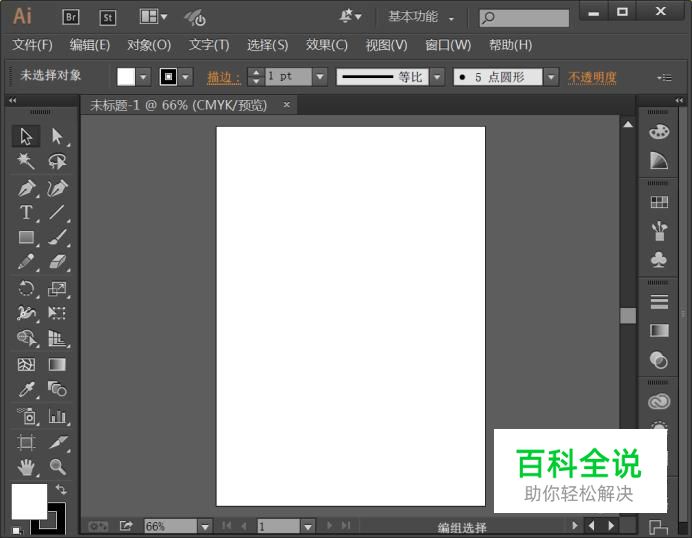This screenshot has width=692, height=538.
Task: Choose the Zoom tool
Action: tap(57, 467)
